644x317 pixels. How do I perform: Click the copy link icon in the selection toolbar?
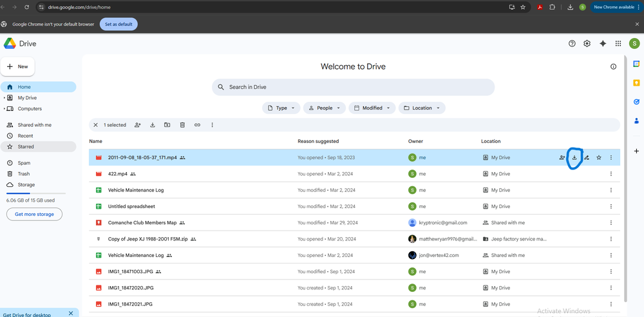click(197, 125)
